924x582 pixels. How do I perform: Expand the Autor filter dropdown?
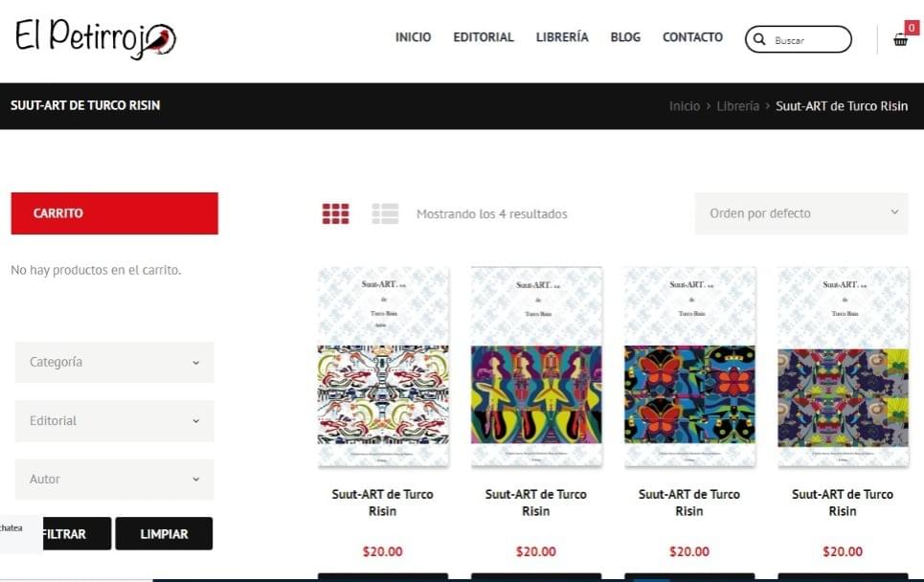tap(114, 480)
